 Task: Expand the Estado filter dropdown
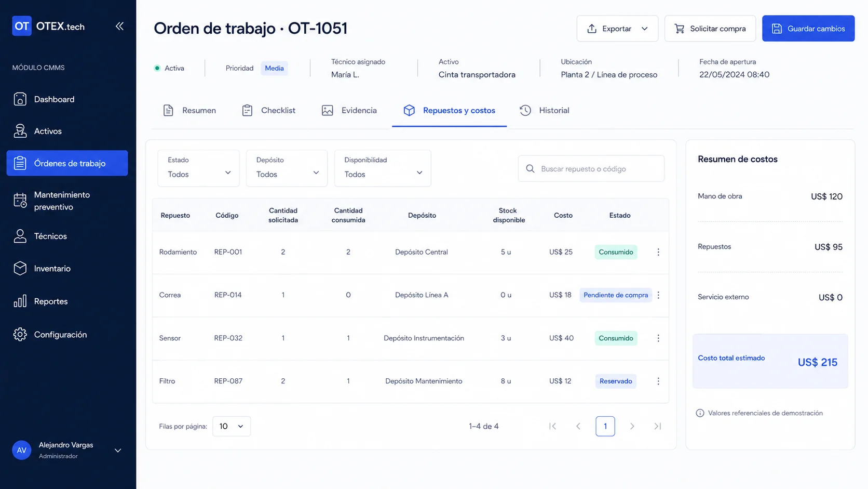click(x=198, y=168)
